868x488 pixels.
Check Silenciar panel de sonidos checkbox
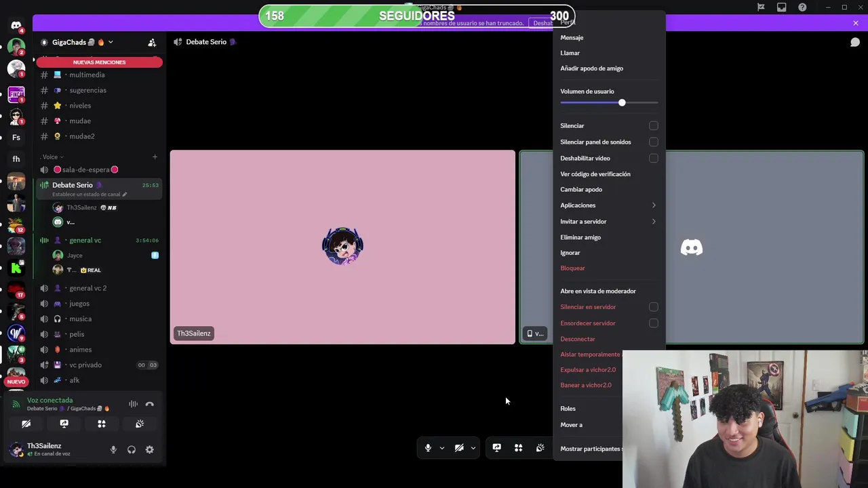[654, 142]
